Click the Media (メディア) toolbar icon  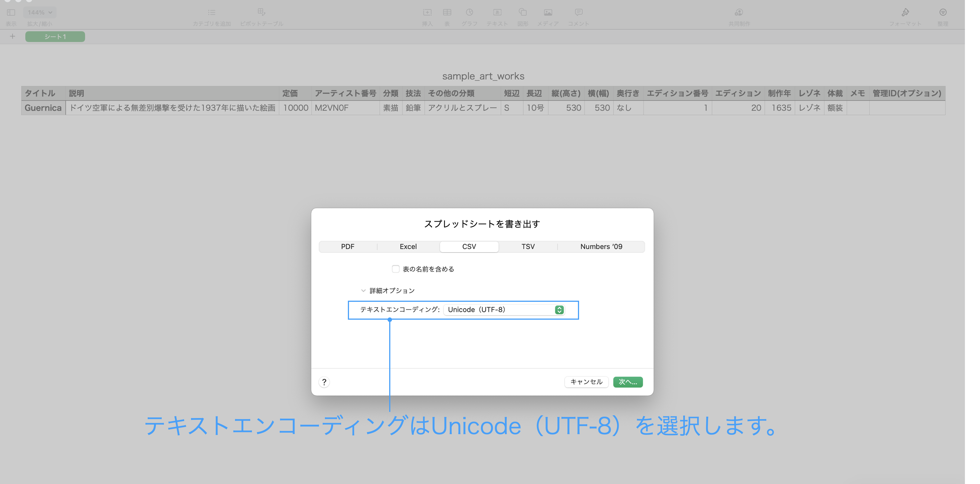coord(548,13)
